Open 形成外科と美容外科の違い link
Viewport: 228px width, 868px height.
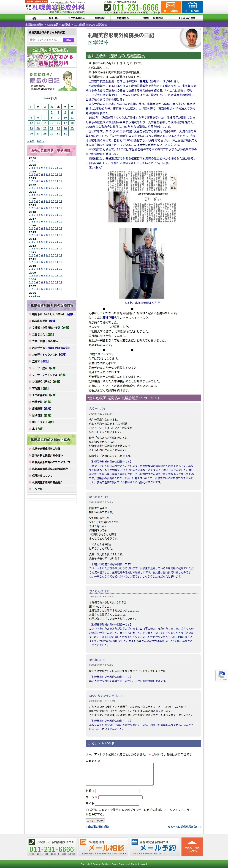point(47,456)
